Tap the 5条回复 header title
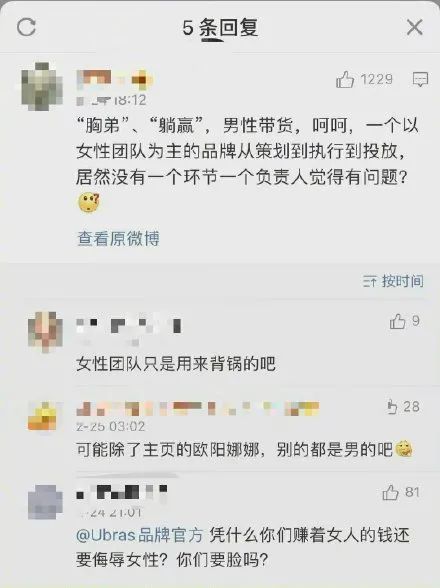 [x=220, y=28]
